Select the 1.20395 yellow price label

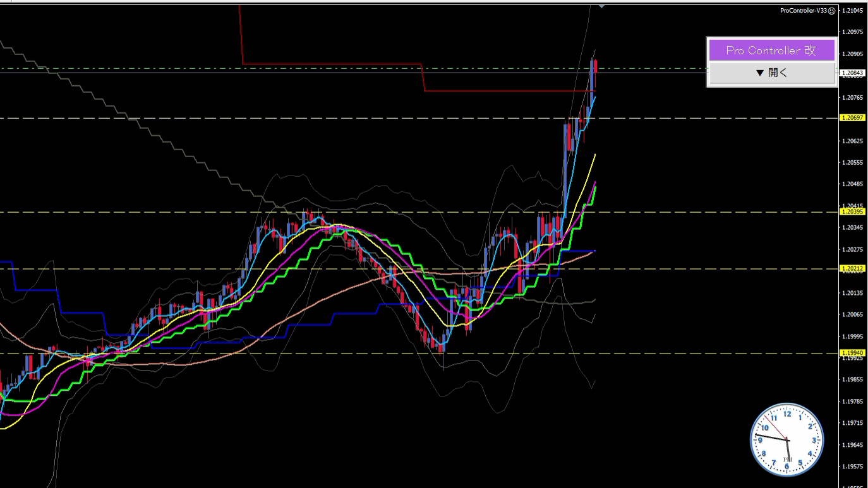tap(852, 212)
